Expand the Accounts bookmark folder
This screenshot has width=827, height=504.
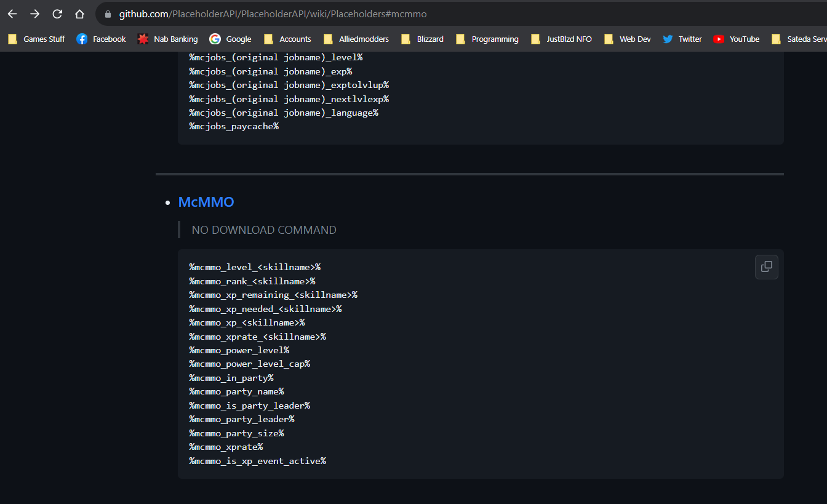point(287,39)
